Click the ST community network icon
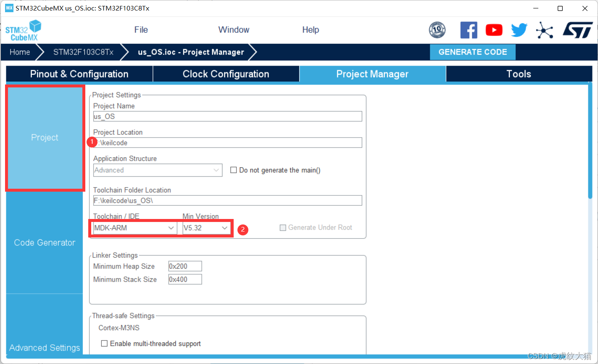The height and width of the screenshot is (364, 598). pos(545,30)
